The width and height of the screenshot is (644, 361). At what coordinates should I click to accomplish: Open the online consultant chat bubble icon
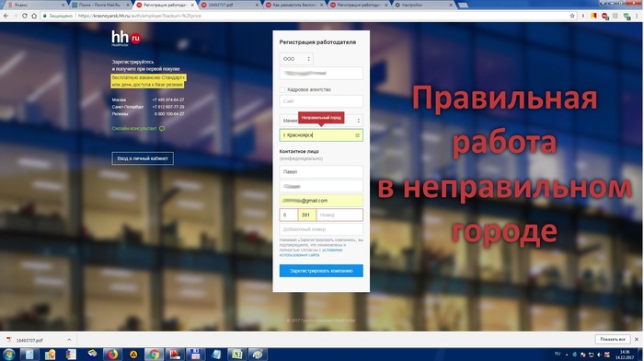[162, 129]
